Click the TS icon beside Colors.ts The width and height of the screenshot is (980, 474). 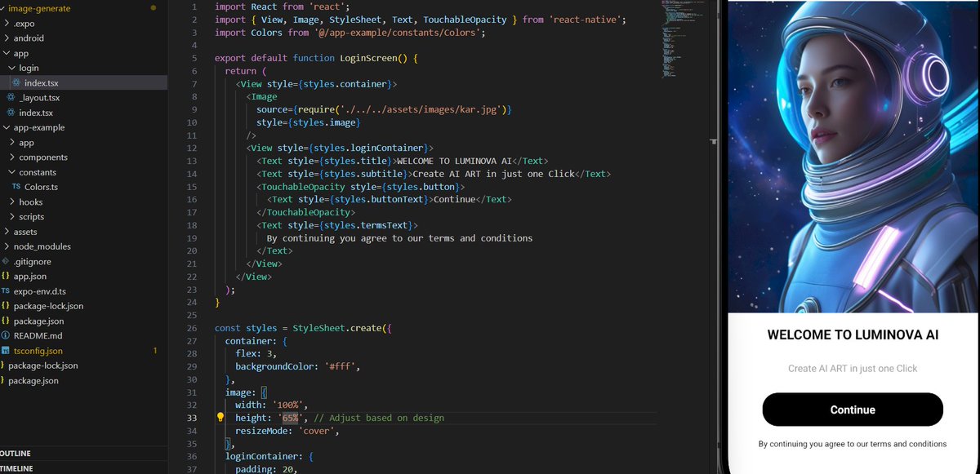click(16, 187)
